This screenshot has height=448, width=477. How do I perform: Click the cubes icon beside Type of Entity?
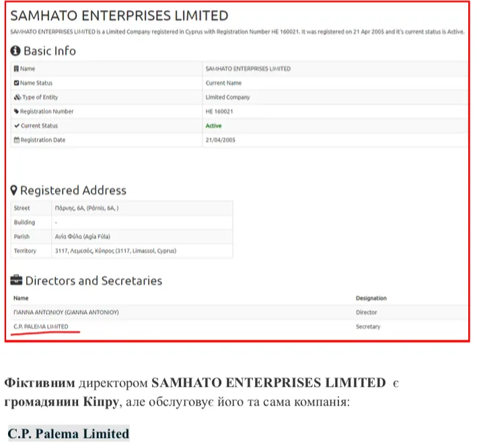click(x=17, y=98)
